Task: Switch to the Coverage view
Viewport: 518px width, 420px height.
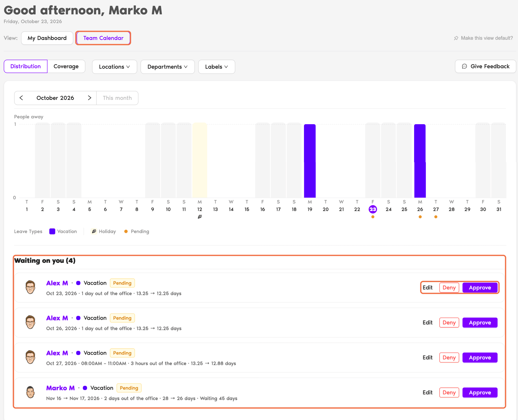Action: (66, 66)
